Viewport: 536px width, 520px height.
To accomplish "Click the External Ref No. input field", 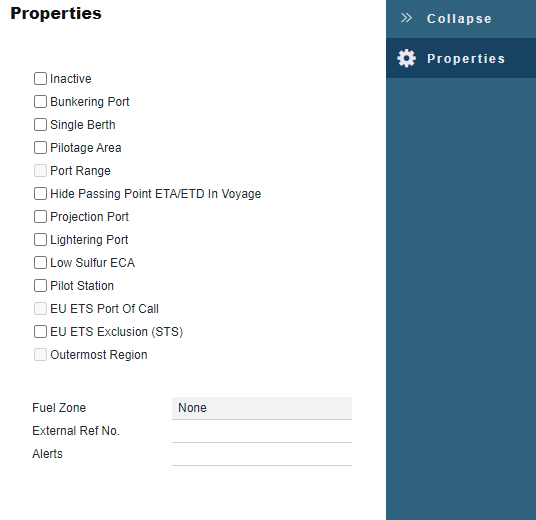I will point(262,431).
